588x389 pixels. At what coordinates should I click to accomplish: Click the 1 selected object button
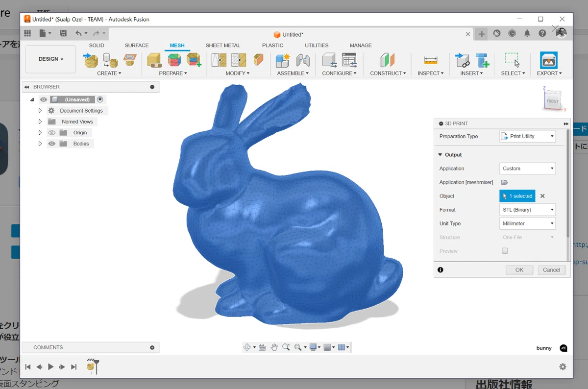point(517,196)
